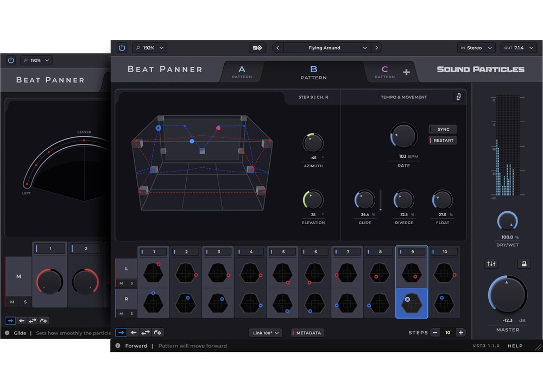
Task: Select Backward direction arrow in the front window
Action: [134, 332]
